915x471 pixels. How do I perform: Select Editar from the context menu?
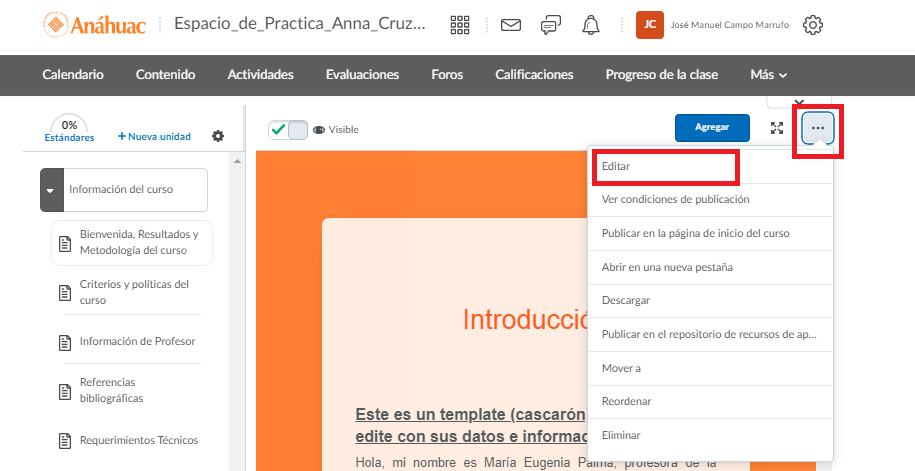[x=616, y=166]
